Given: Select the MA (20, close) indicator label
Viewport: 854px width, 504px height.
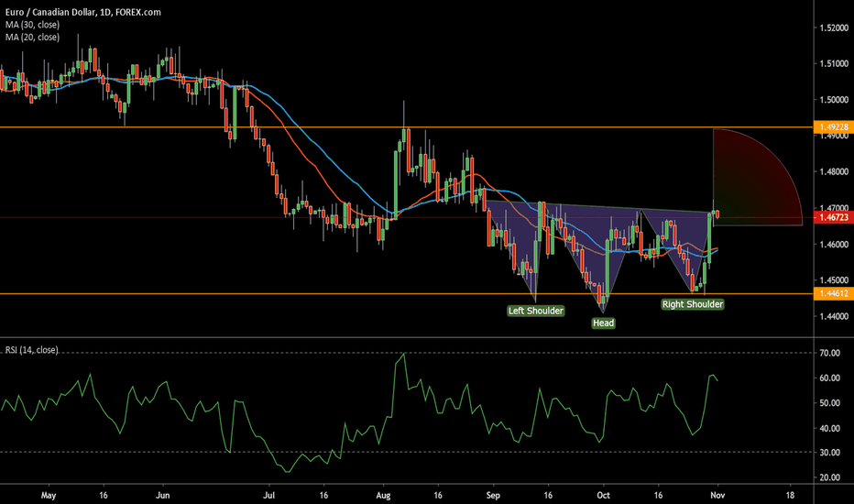Looking at the screenshot, I should [x=33, y=37].
